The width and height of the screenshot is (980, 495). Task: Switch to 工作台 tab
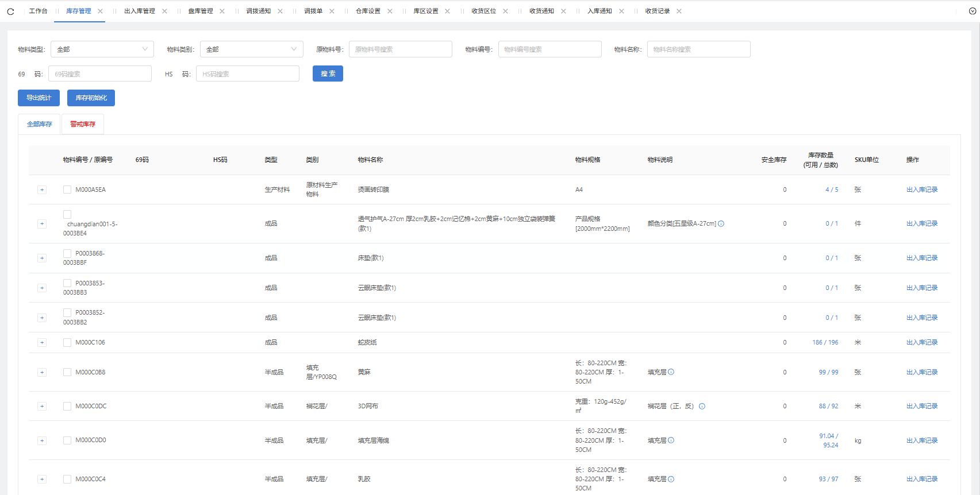click(38, 11)
